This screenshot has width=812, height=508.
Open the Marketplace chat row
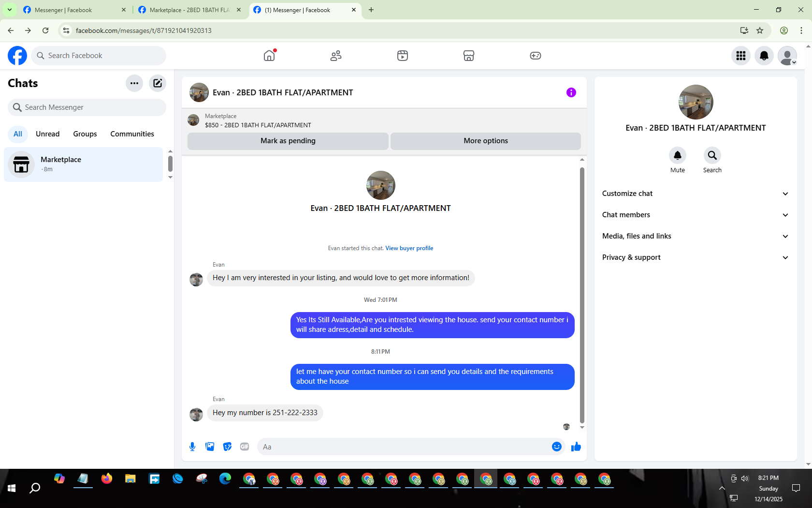tap(84, 164)
